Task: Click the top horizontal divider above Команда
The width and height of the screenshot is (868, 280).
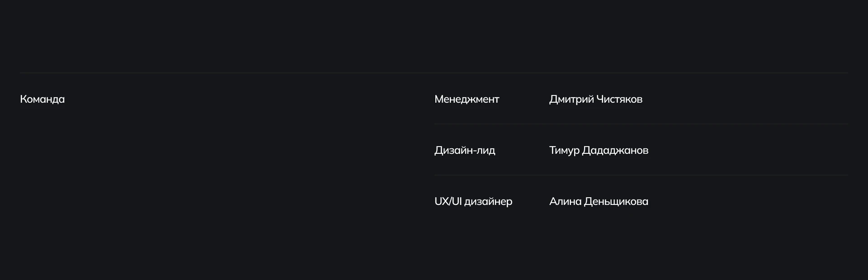Action: click(434, 72)
